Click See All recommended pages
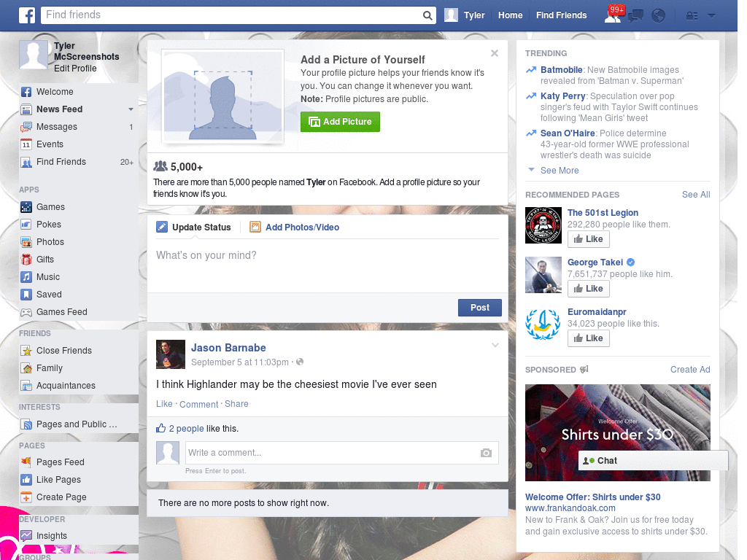This screenshot has width=747, height=560. point(696,194)
